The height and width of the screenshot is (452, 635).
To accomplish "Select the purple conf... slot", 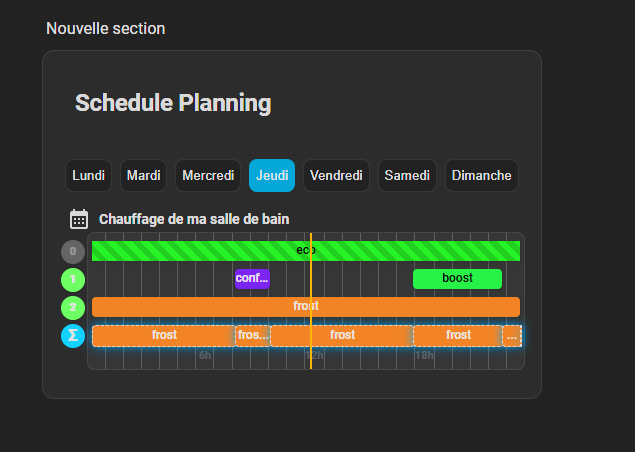I will tap(252, 279).
